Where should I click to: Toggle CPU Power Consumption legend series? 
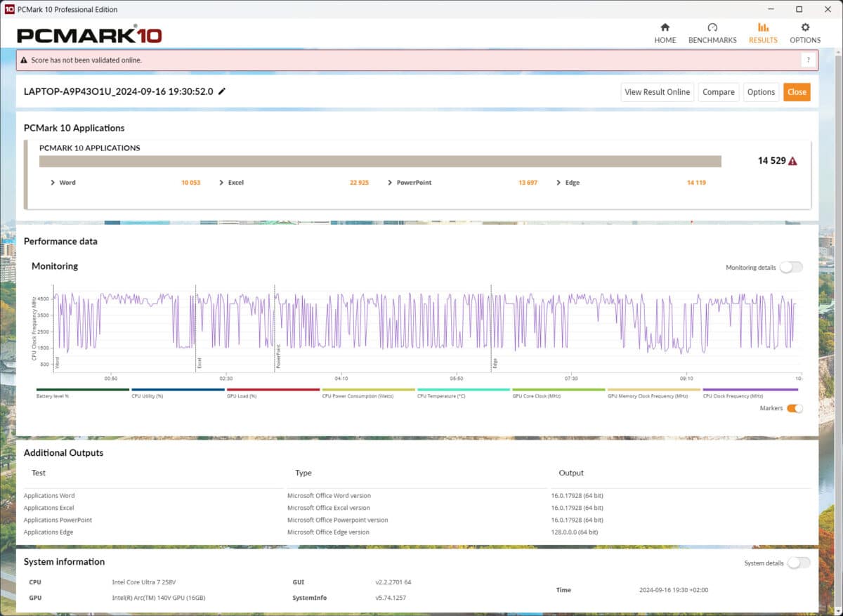[x=368, y=393]
